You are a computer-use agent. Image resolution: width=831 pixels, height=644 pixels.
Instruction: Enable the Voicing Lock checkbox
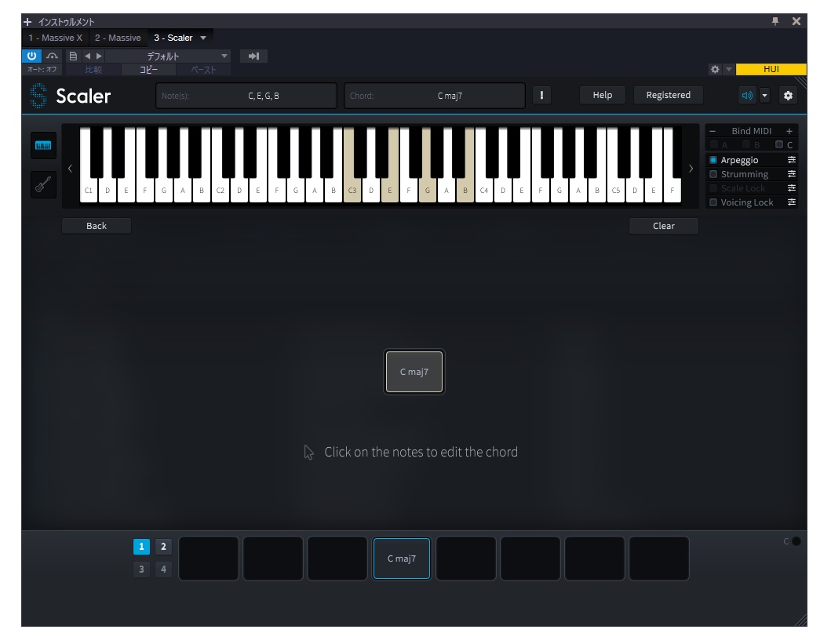pyautogui.click(x=713, y=202)
